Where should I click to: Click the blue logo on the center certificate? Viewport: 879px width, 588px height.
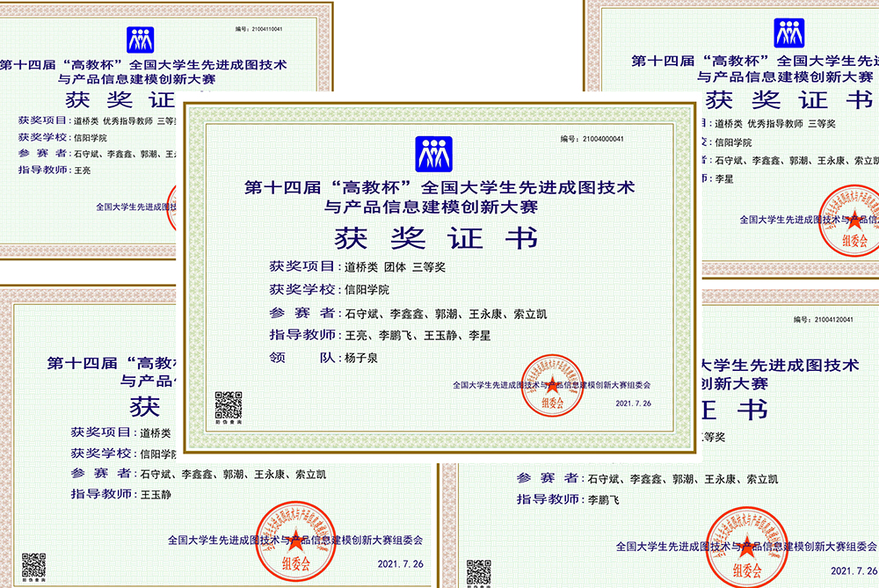432,155
